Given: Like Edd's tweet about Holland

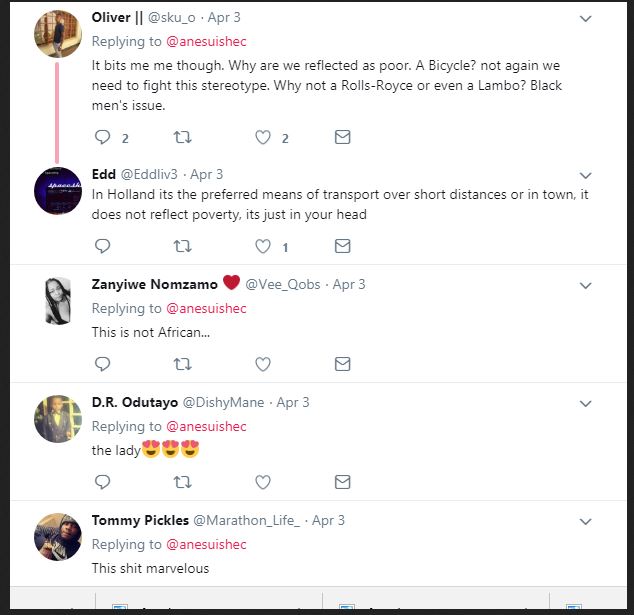Looking at the screenshot, I should pos(263,245).
